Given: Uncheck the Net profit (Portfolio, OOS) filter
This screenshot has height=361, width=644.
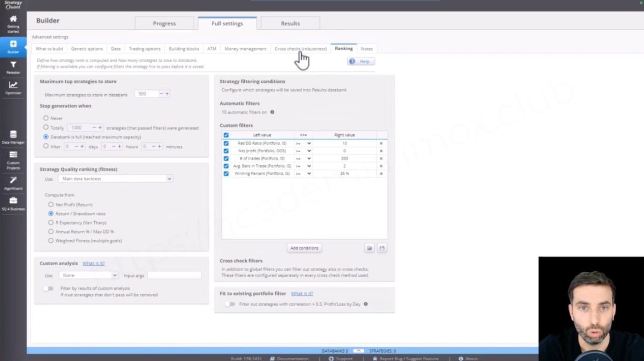Looking at the screenshot, I should pos(226,151).
